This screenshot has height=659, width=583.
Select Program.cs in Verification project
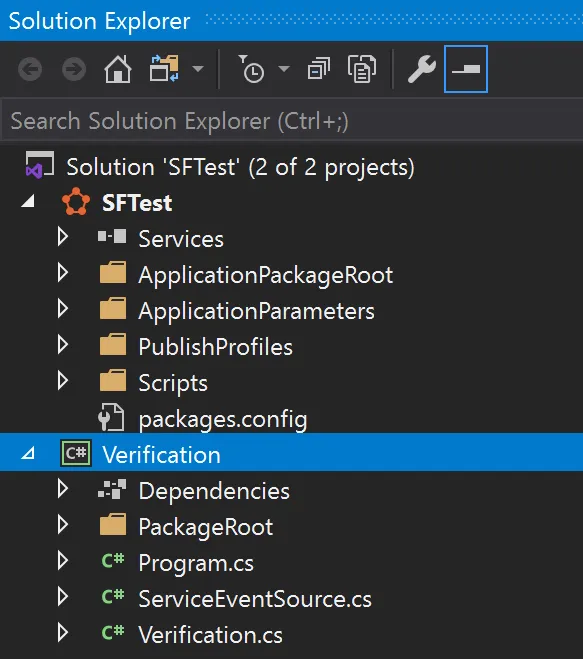pos(196,563)
